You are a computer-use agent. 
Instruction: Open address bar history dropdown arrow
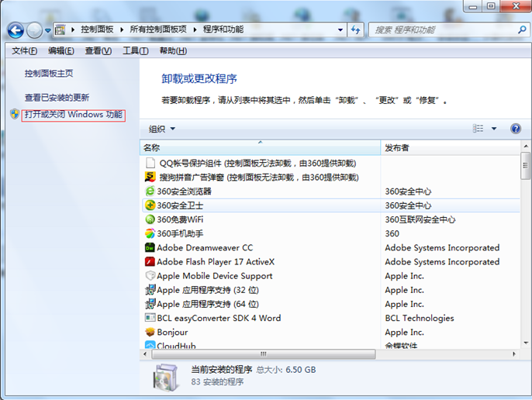tap(340, 30)
